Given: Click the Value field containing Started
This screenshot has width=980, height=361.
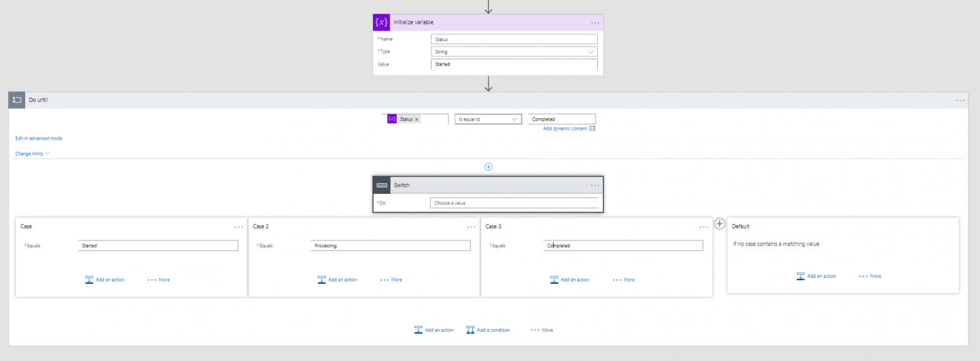Looking at the screenshot, I should point(514,64).
